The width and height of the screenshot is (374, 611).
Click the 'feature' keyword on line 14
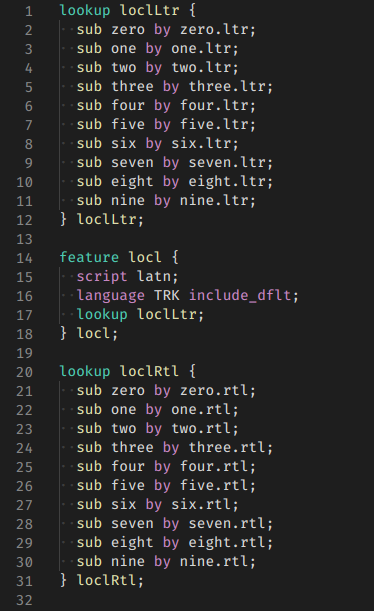(x=89, y=257)
